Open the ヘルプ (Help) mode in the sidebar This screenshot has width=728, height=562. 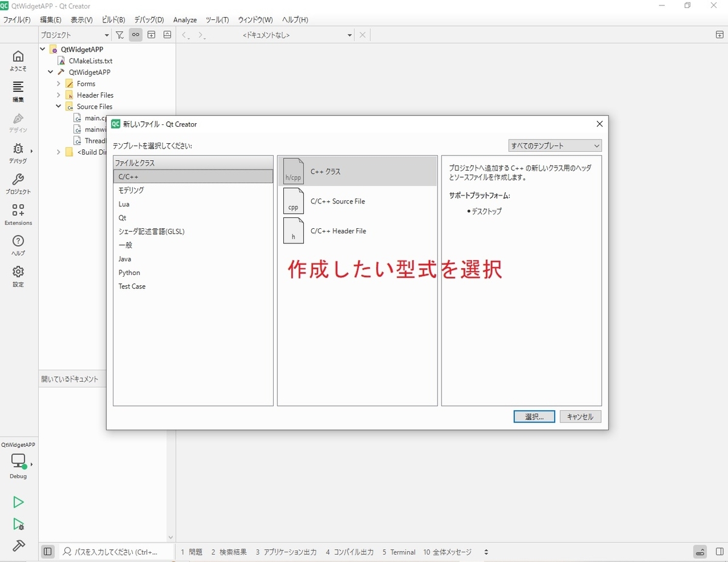(18, 245)
